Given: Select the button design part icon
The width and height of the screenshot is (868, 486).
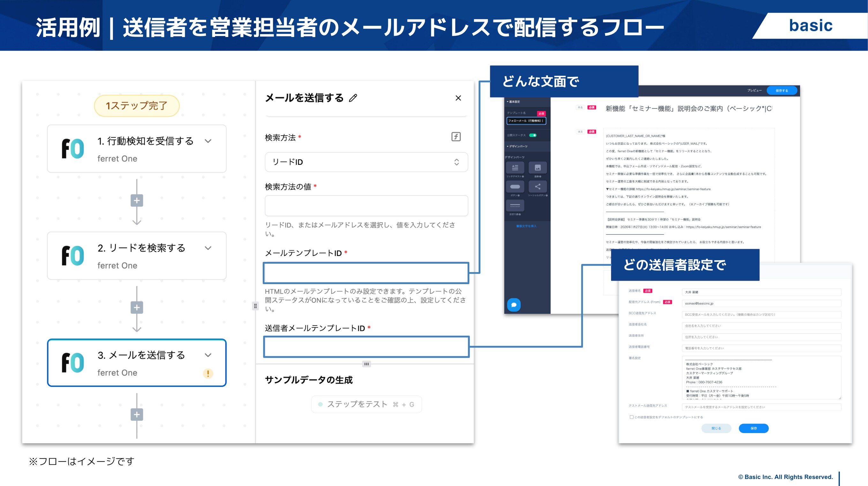Looking at the screenshot, I should pos(515,187).
